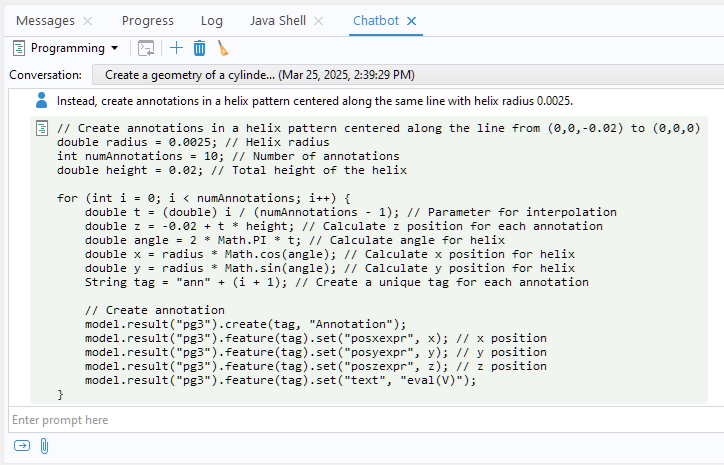The width and height of the screenshot is (724, 465).
Task: Click the run code in Java Shell icon
Action: [146, 48]
